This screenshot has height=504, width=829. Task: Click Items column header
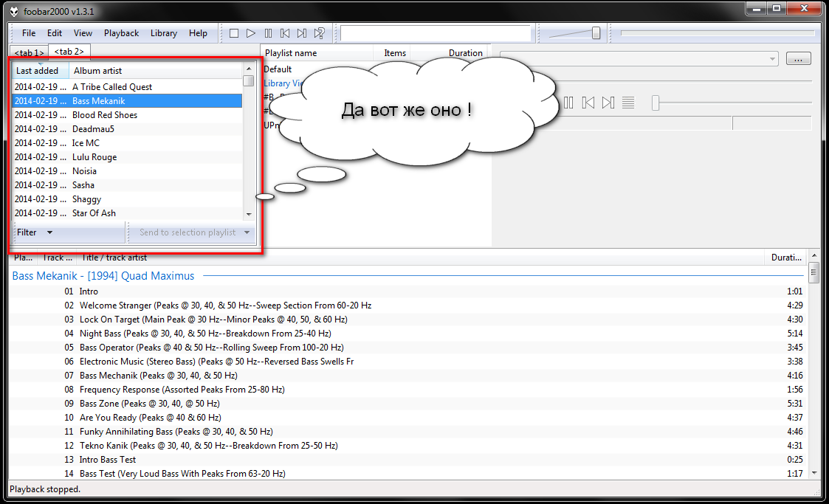coord(392,53)
